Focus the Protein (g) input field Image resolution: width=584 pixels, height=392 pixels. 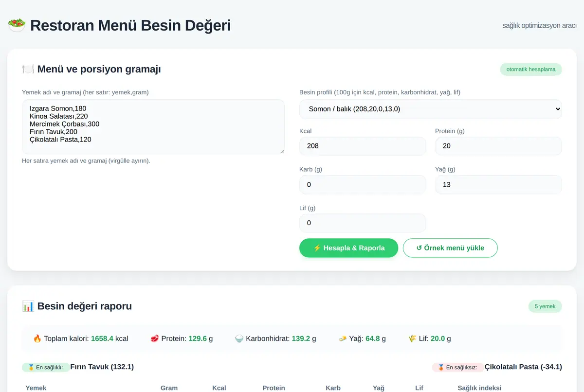498,146
